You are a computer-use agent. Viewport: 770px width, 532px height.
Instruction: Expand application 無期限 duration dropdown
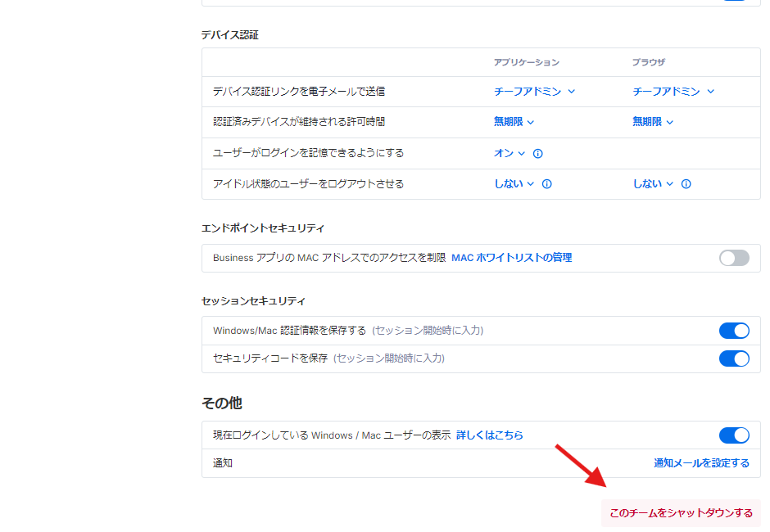(514, 122)
